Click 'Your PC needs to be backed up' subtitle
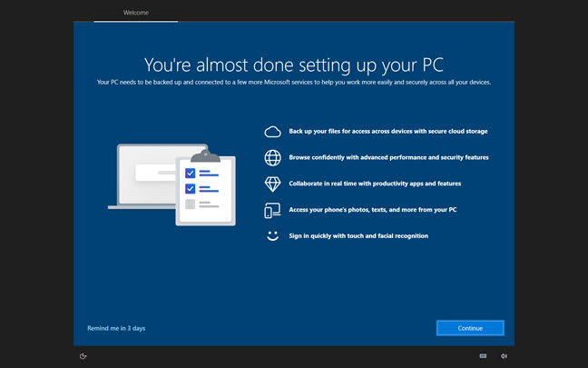 click(x=294, y=82)
